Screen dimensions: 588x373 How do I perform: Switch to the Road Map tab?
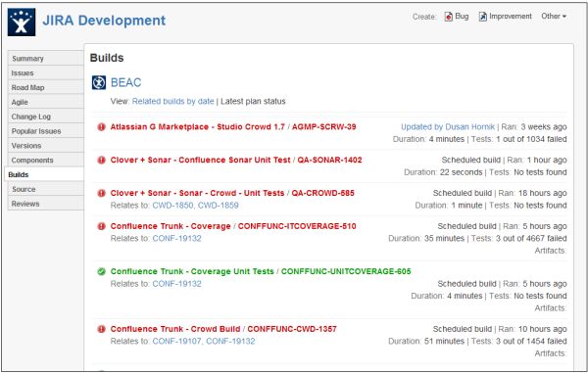coord(45,88)
